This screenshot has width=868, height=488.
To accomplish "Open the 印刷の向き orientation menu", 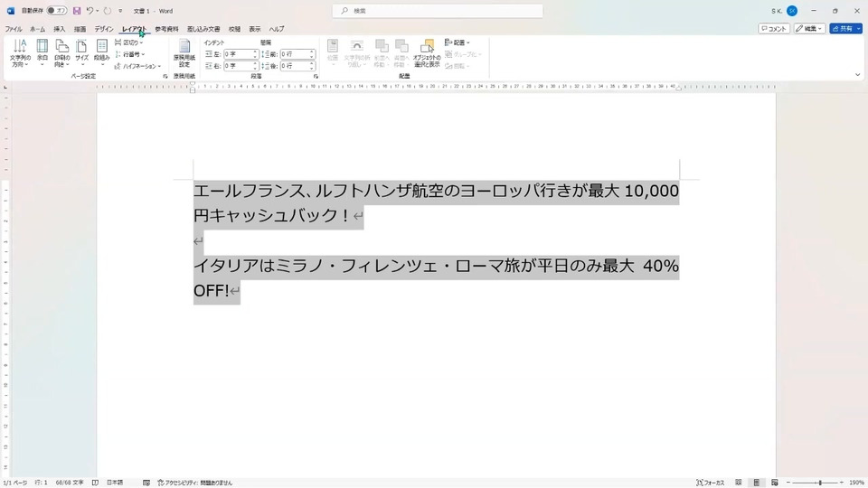I will [x=62, y=53].
